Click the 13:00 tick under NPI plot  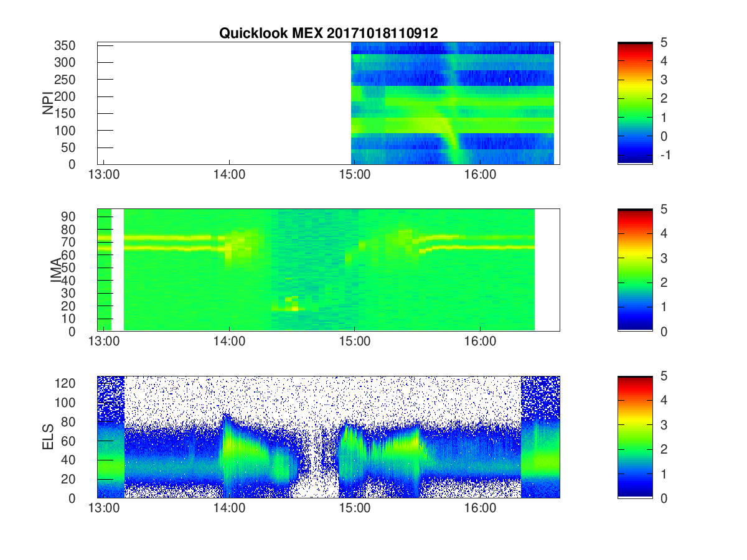[x=104, y=175]
